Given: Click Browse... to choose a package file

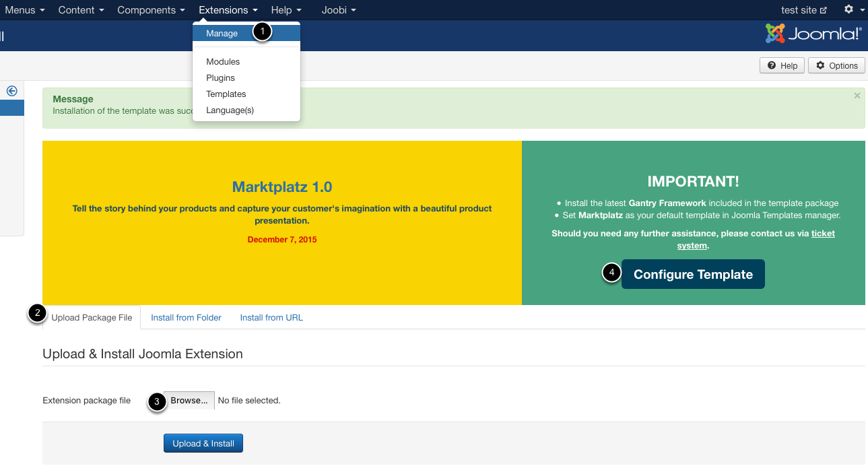Looking at the screenshot, I should click(x=189, y=400).
